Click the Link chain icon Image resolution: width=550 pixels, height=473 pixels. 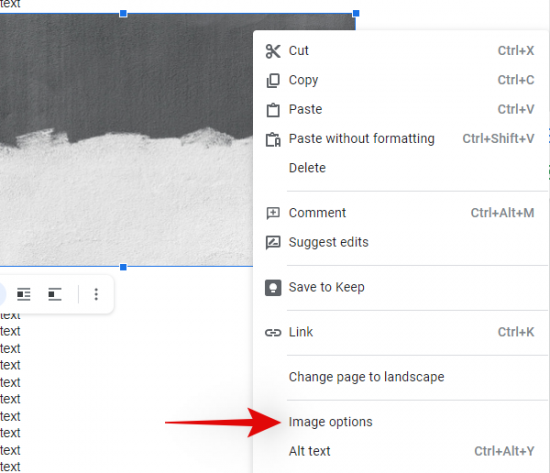pos(273,332)
